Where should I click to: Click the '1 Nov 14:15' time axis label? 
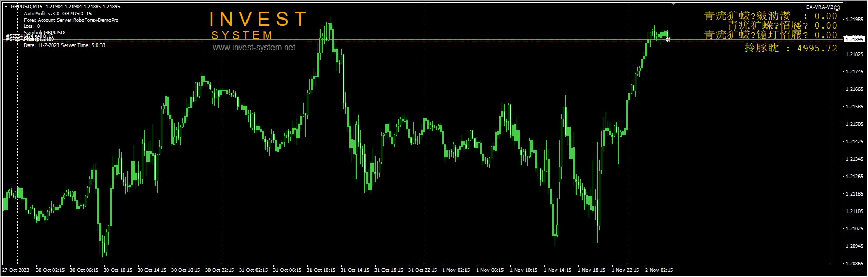(x=558, y=270)
